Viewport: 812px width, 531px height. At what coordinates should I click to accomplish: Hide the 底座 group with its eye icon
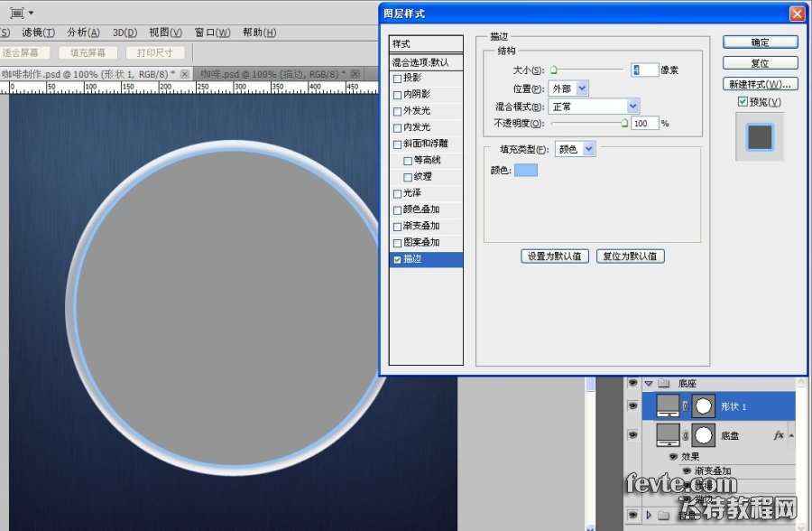pos(632,383)
